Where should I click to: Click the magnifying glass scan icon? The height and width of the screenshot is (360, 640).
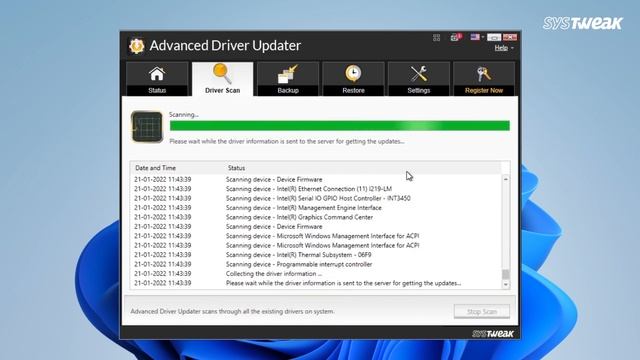click(x=222, y=73)
